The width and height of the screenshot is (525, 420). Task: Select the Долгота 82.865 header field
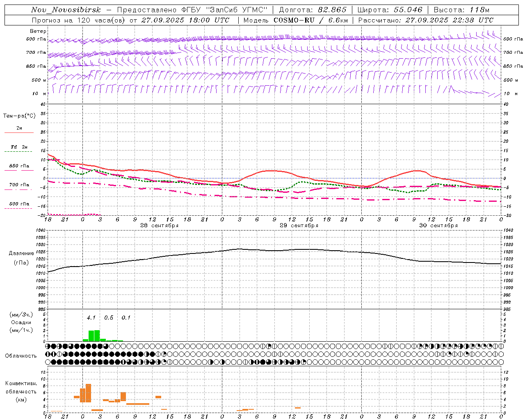(313, 10)
